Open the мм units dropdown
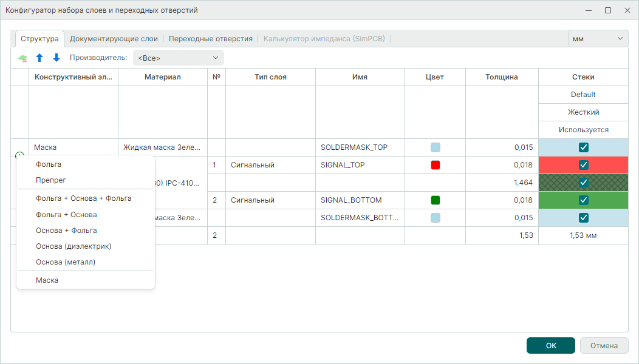Screen dimensions: 639x364 pos(597,38)
